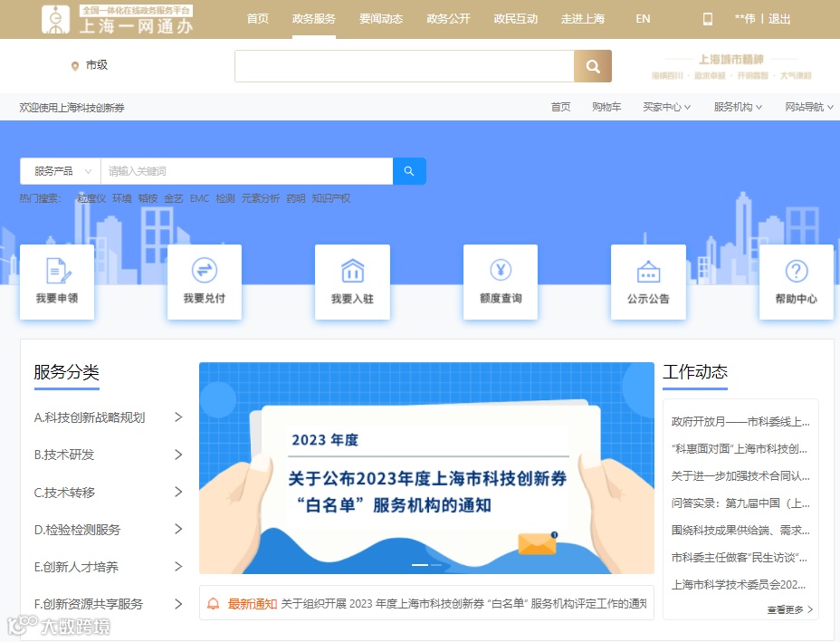The image size is (840, 642).
Task: Focus the 请输入关键词 keyword input
Action: [246, 171]
